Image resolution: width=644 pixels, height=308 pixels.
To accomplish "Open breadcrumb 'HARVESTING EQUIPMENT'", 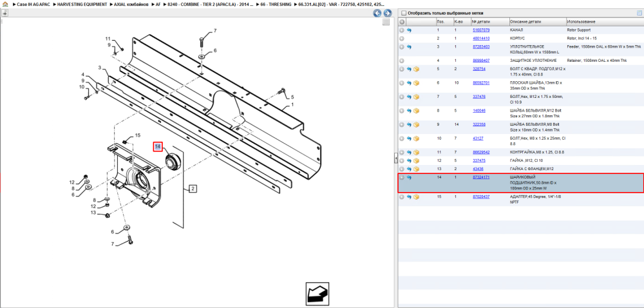I will [x=82, y=4].
